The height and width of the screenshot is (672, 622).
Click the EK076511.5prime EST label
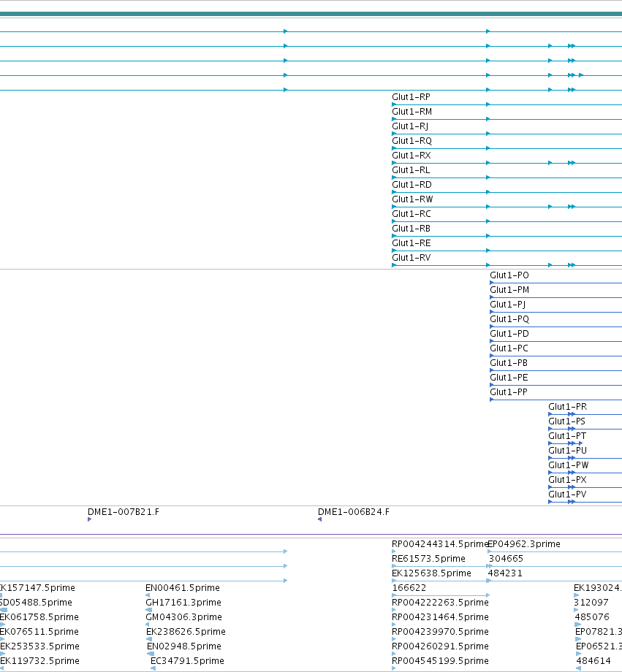(x=39, y=631)
